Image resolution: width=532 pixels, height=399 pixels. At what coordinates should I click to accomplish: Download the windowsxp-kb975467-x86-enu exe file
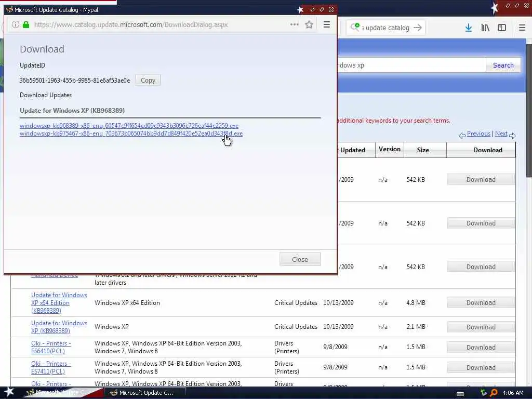click(x=131, y=134)
